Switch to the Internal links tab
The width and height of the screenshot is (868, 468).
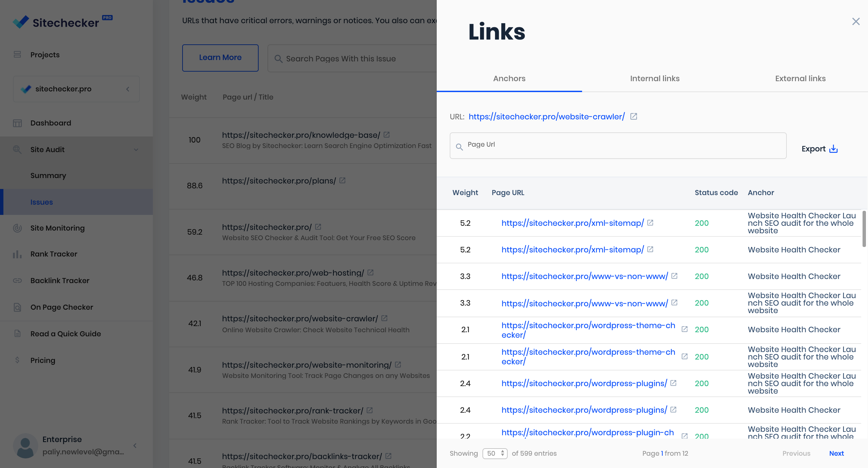[655, 78]
